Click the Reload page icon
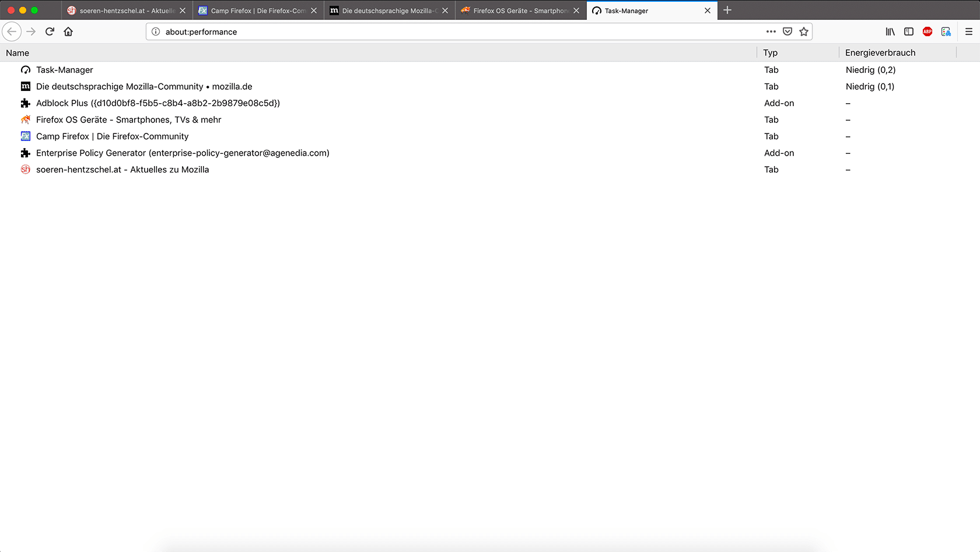The height and width of the screenshot is (552, 980). [x=50, y=31]
